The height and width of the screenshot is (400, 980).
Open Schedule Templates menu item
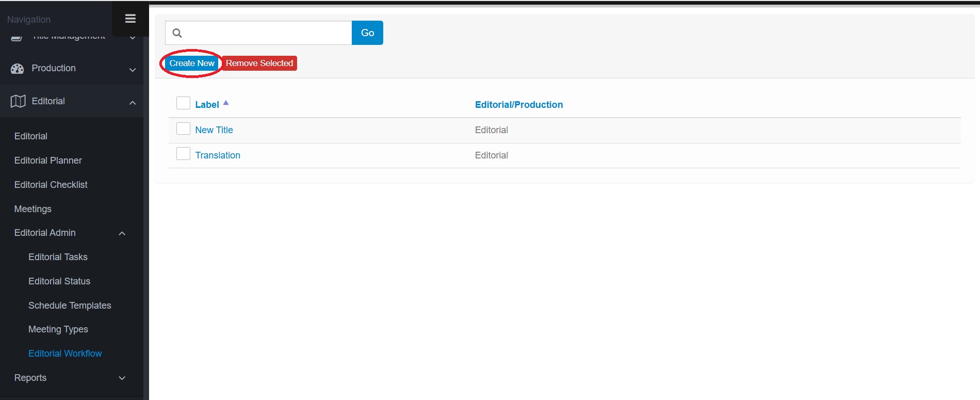pos(70,306)
